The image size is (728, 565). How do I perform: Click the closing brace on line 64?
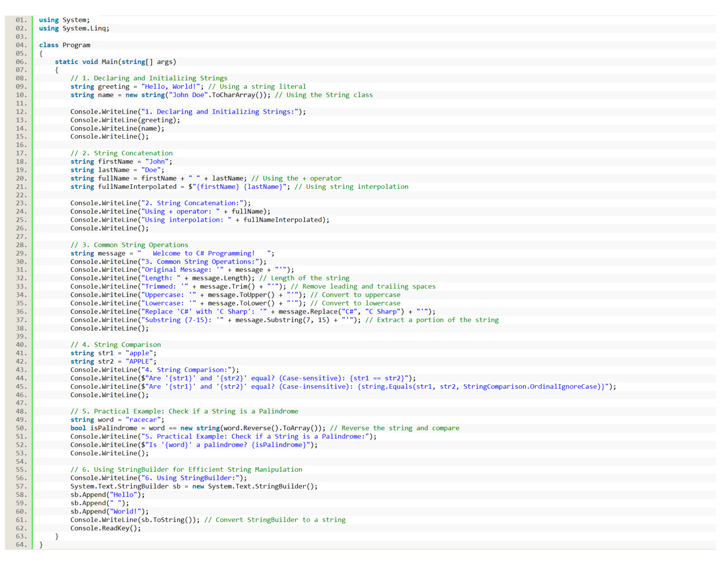click(41, 545)
